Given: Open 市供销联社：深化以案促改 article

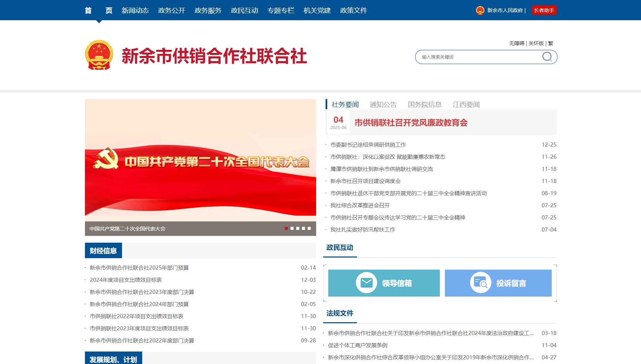Looking at the screenshot, I should [388, 157].
